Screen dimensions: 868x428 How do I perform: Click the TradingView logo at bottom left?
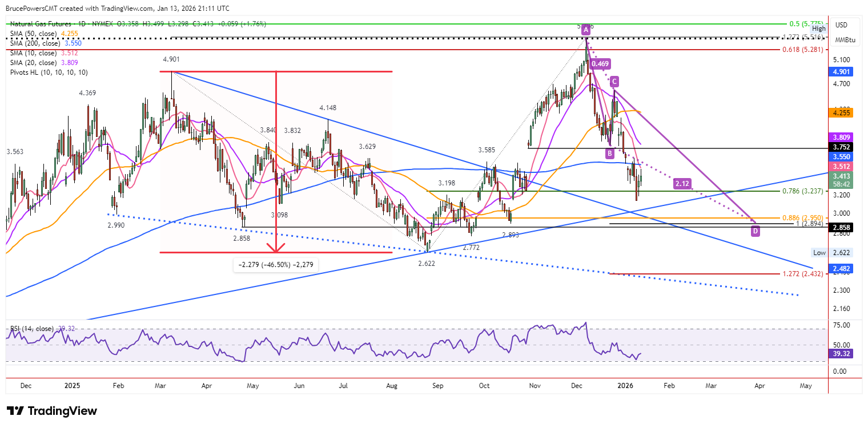[52, 411]
